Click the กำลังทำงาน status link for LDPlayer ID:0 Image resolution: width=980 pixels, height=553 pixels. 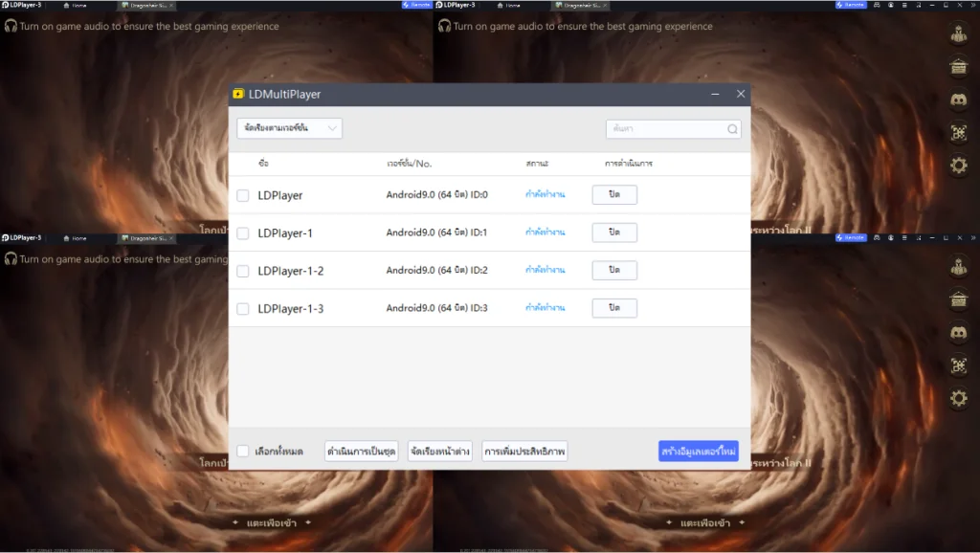[x=545, y=194]
